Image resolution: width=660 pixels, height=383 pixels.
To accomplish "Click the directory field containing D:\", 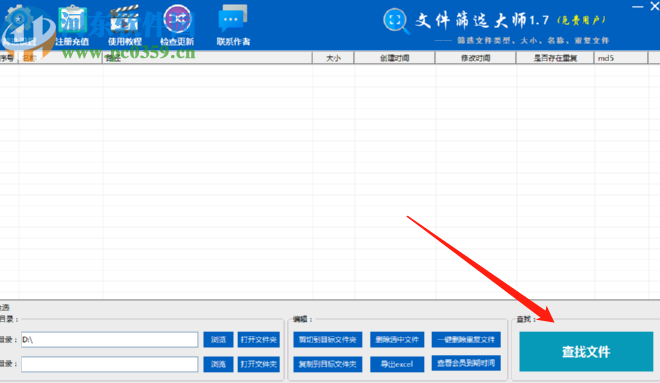I will 109,340.
